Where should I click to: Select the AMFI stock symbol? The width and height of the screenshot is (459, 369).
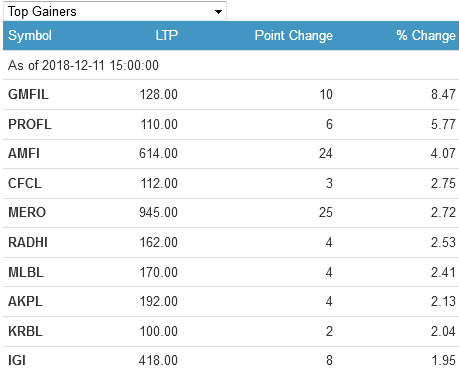click(24, 153)
